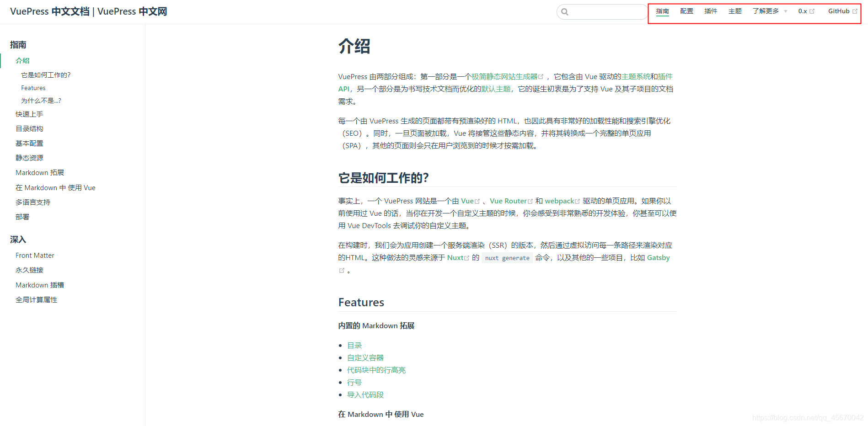The width and height of the screenshot is (868, 426).
Task: Open the 配置 nav item
Action: tap(686, 11)
